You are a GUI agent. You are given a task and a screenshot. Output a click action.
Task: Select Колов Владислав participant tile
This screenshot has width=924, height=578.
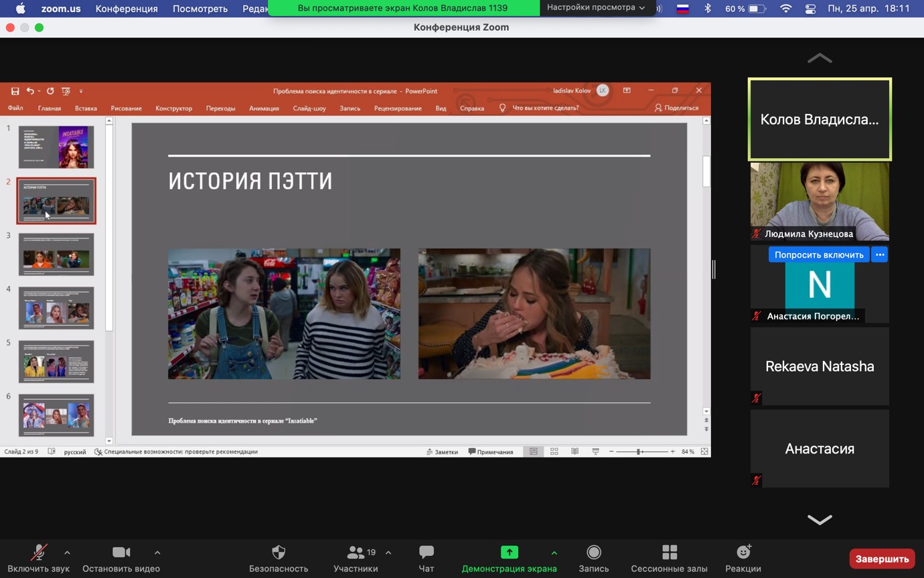[x=820, y=120]
